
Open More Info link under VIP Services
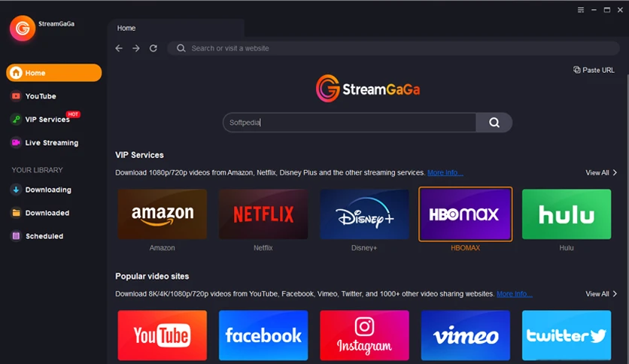tap(445, 173)
